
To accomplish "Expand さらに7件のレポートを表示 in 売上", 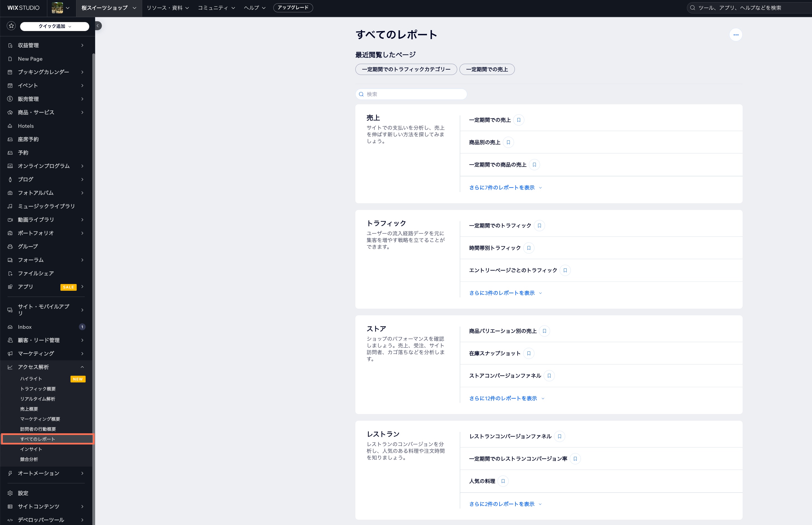I will point(505,188).
